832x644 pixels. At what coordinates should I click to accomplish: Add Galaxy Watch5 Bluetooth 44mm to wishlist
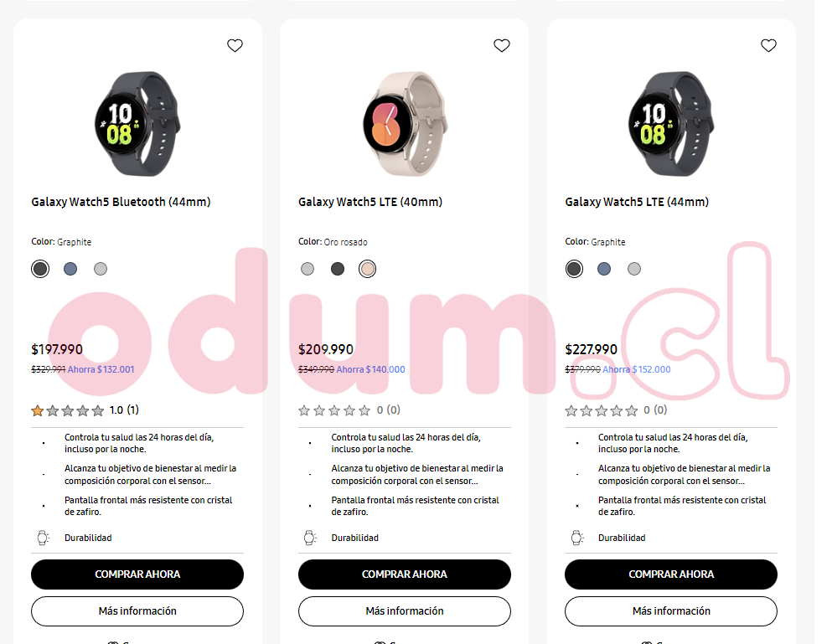click(x=235, y=45)
